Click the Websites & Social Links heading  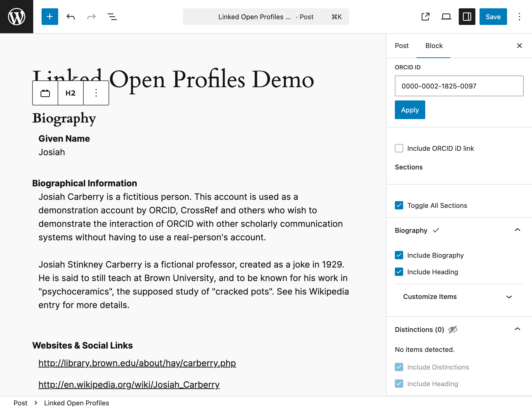coord(82,345)
